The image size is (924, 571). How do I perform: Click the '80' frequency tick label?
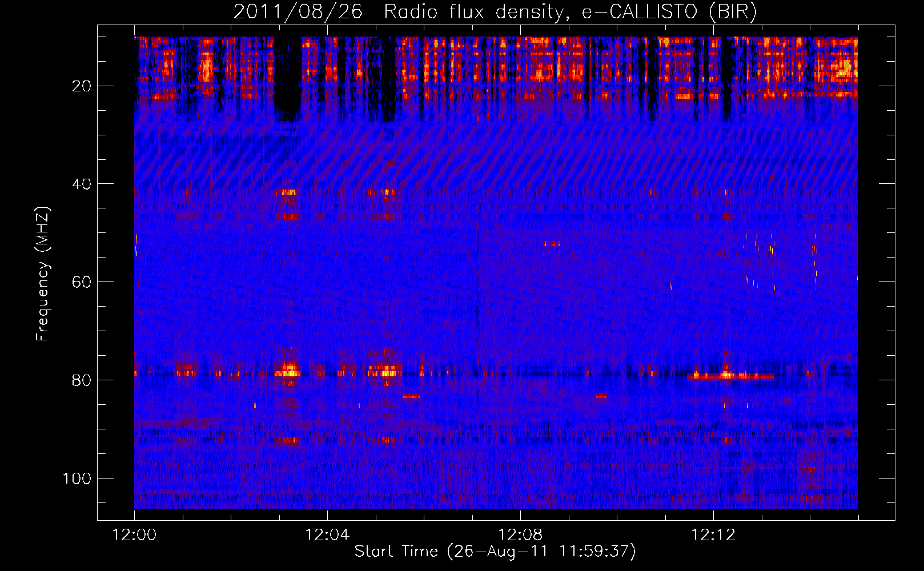(82, 380)
